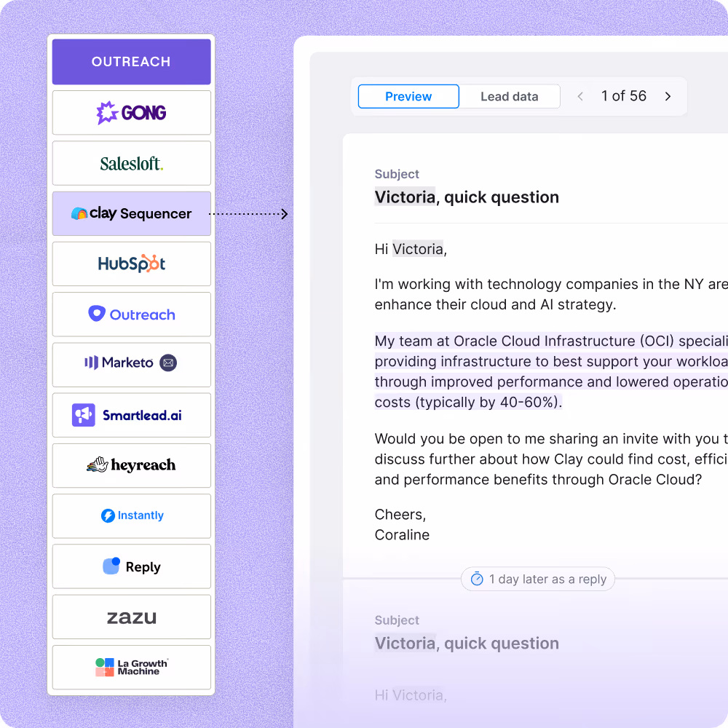Click the 'Subject' label of first email
Viewport: 728px width, 728px height.
pos(397,174)
